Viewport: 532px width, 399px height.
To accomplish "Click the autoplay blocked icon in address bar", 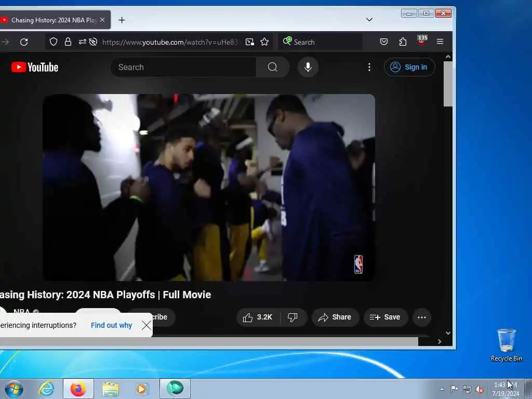I will click(93, 42).
